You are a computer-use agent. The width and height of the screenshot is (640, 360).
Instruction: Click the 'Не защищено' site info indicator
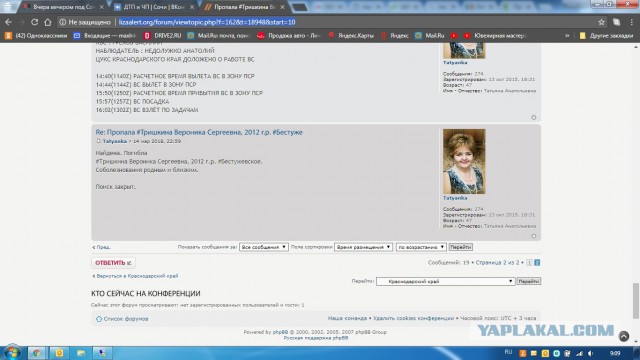click(85, 22)
